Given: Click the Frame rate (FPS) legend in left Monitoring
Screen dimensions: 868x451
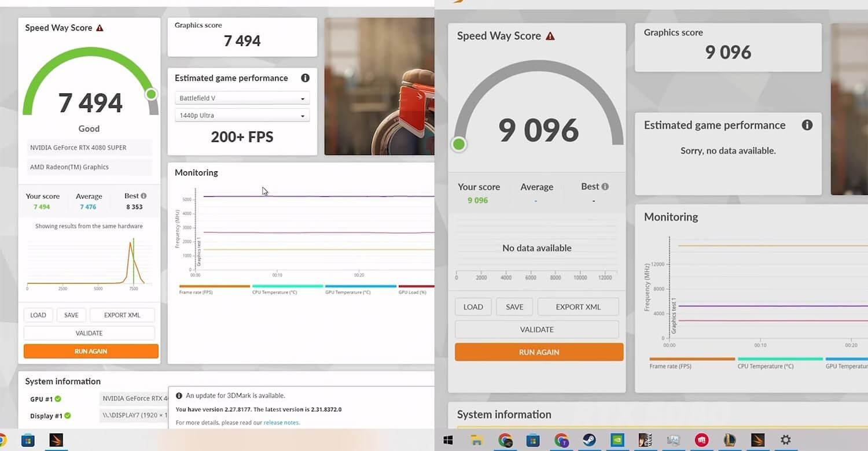Looking at the screenshot, I should (x=196, y=292).
